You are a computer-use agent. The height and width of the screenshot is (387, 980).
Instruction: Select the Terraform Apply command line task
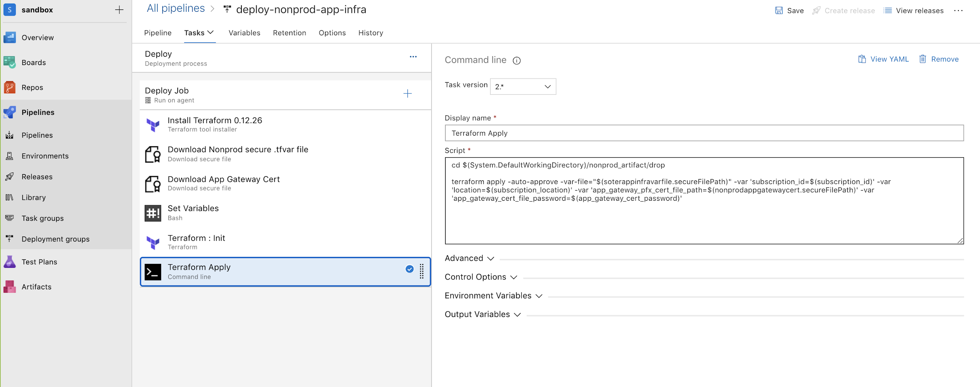(285, 272)
